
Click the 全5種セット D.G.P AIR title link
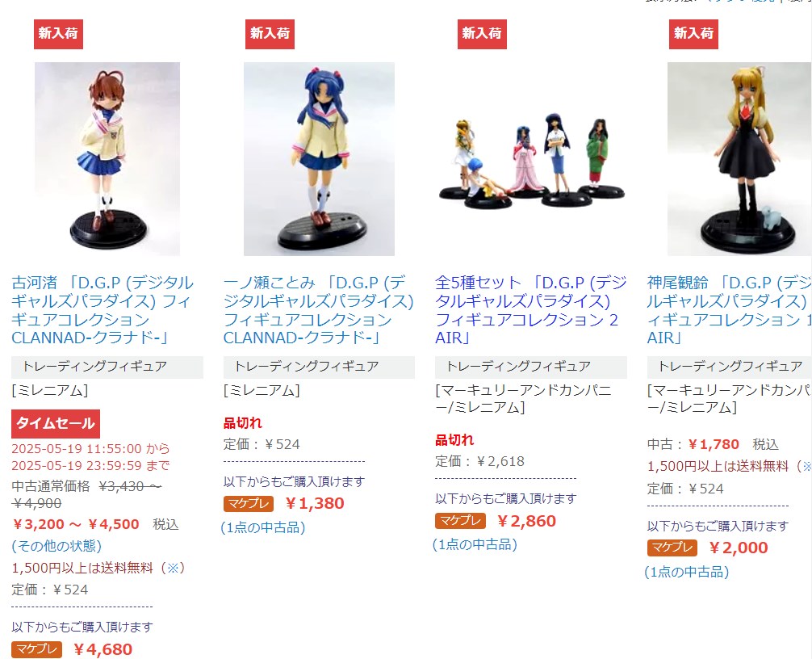(531, 310)
